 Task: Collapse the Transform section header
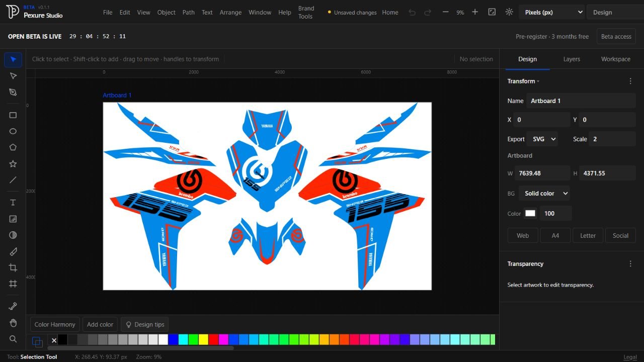coord(523,81)
